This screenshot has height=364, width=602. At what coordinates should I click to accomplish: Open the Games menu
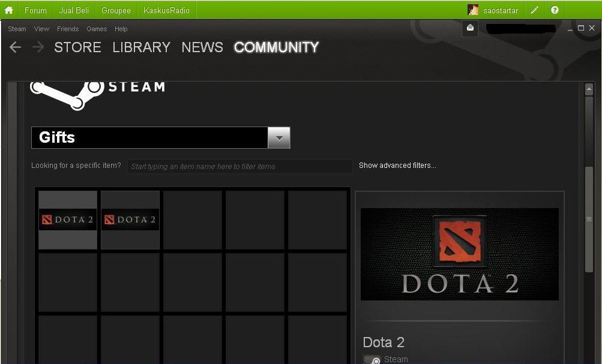[97, 29]
